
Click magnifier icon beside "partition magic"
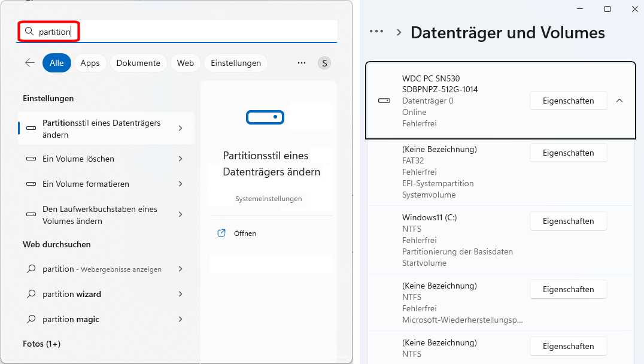pyautogui.click(x=30, y=319)
